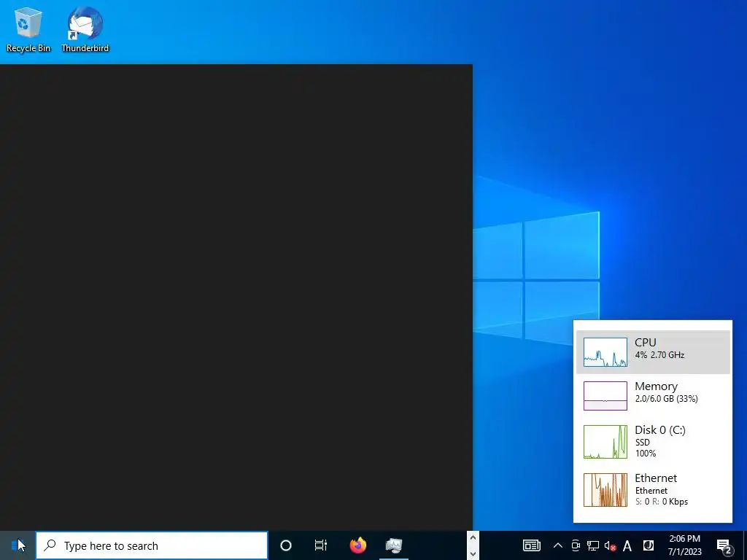Screen dimensions: 747x560
Task: Click the Memory usage graph thumbnail
Action: click(605, 396)
